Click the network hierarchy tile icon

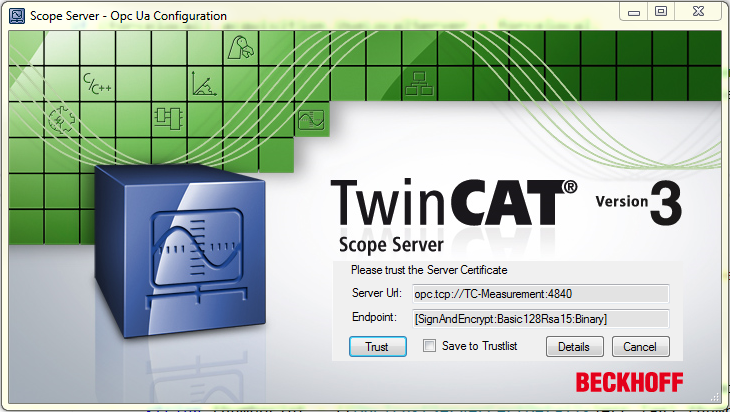pos(419,83)
